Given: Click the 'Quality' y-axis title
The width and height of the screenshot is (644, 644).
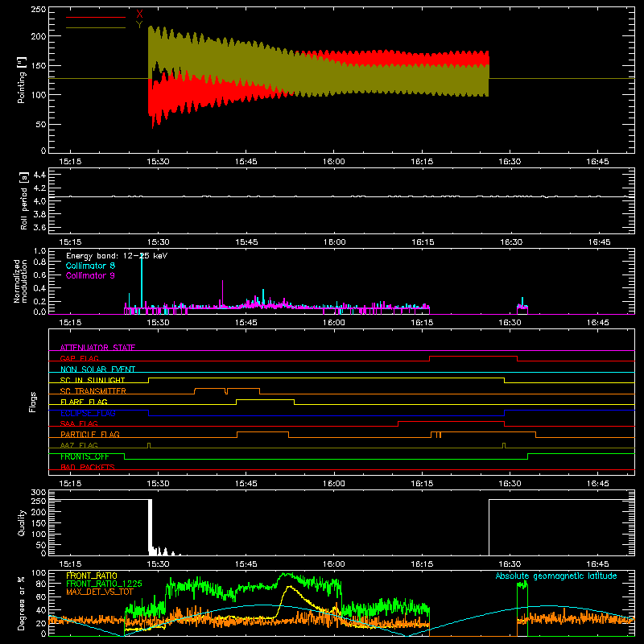Looking at the screenshot, I should [22, 522].
